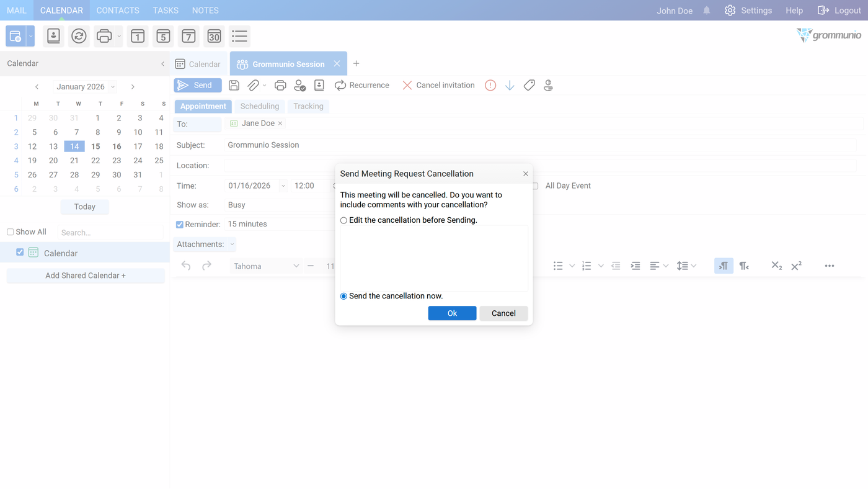868x489 pixels.
Task: Click the bell notifications icon
Action: (x=707, y=11)
